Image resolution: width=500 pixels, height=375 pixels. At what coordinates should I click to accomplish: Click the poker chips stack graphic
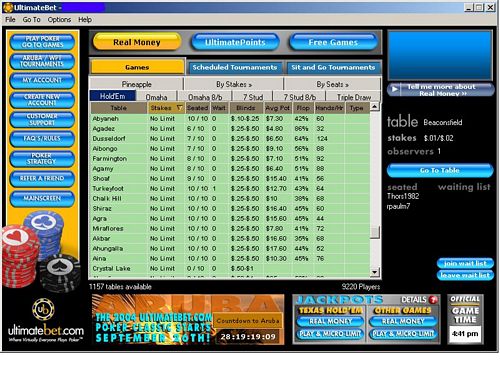tap(39, 250)
